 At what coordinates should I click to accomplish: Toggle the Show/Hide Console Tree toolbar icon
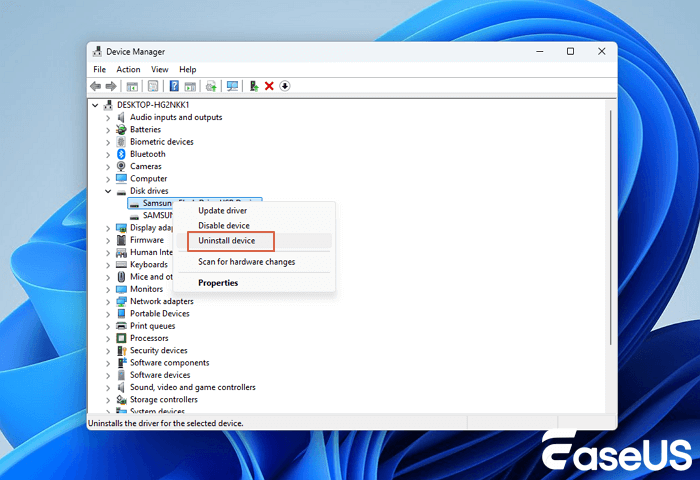[132, 86]
